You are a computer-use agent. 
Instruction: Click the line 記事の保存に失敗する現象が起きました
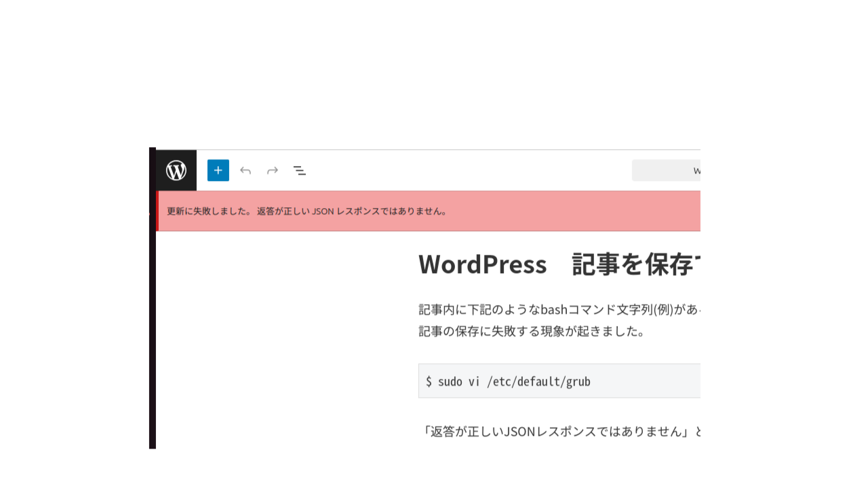pos(530,332)
